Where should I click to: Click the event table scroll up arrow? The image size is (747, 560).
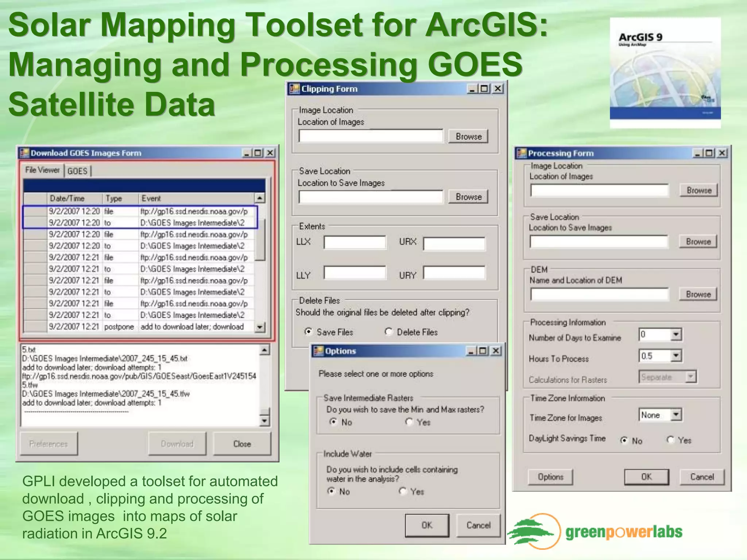click(x=260, y=198)
